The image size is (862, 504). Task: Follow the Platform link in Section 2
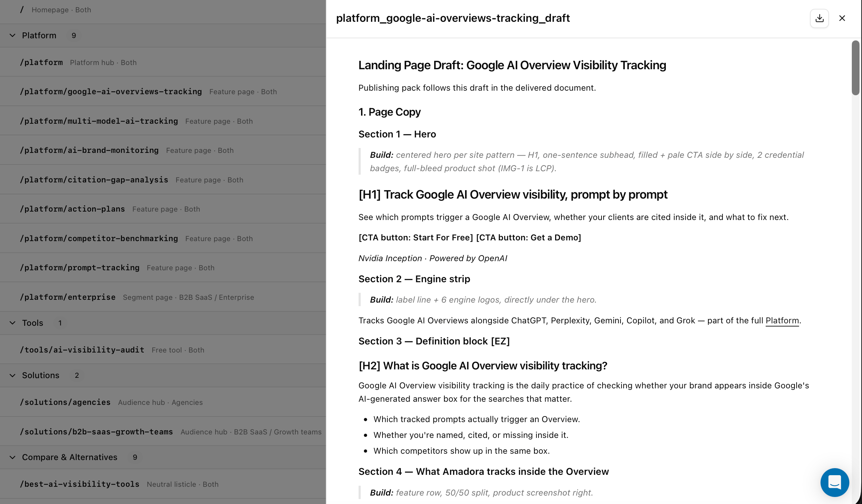pyautogui.click(x=782, y=321)
